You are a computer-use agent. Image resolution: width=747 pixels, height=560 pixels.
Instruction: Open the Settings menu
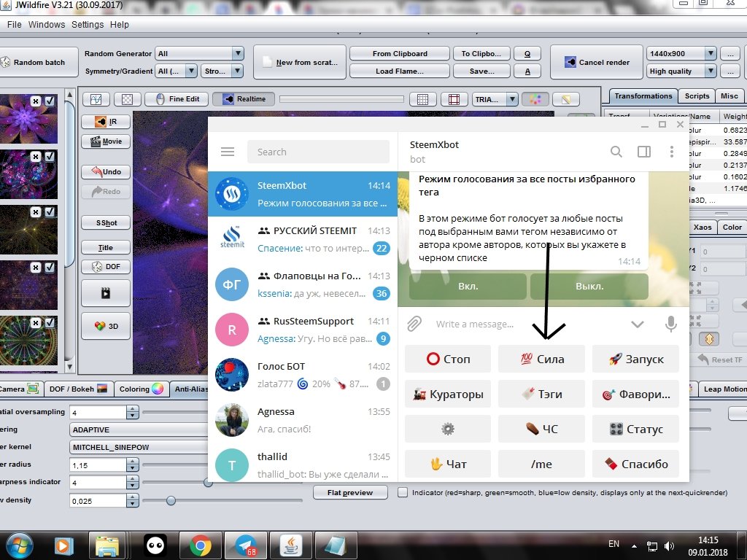click(x=88, y=24)
